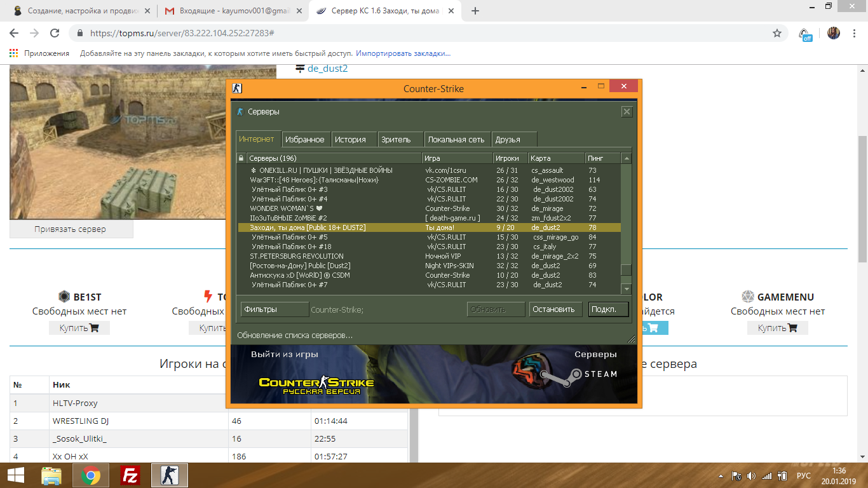Click the server list scrollbar thumb
The width and height of the screenshot is (868, 488).
click(x=627, y=270)
